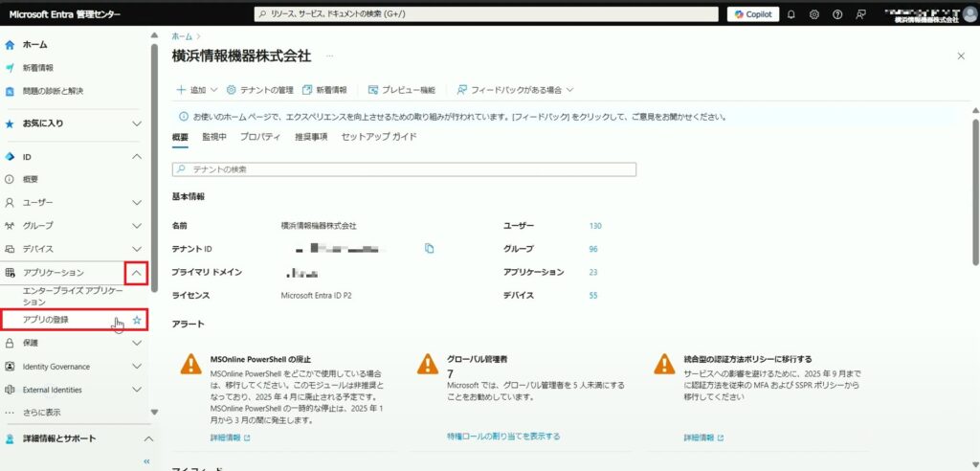This screenshot has width=980, height=471.
Task: Click さらに表示 in the sidebar
Action: coord(41,413)
